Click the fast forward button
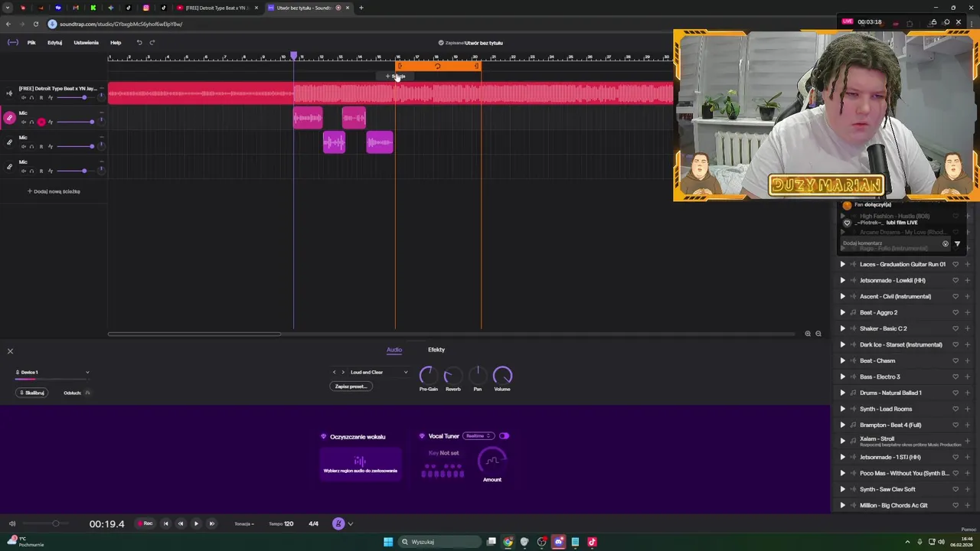This screenshot has width=980, height=551. point(212,523)
